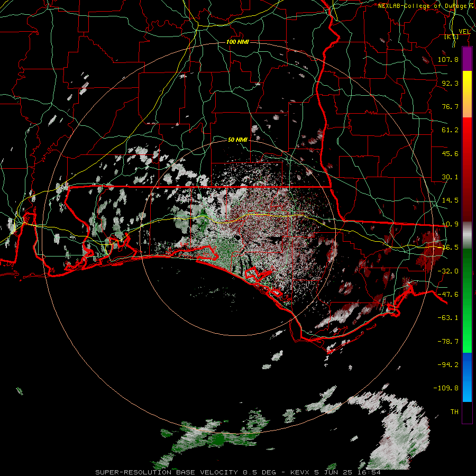Select the -32.0 scale value
This screenshot has width=476, height=476.
448,271
